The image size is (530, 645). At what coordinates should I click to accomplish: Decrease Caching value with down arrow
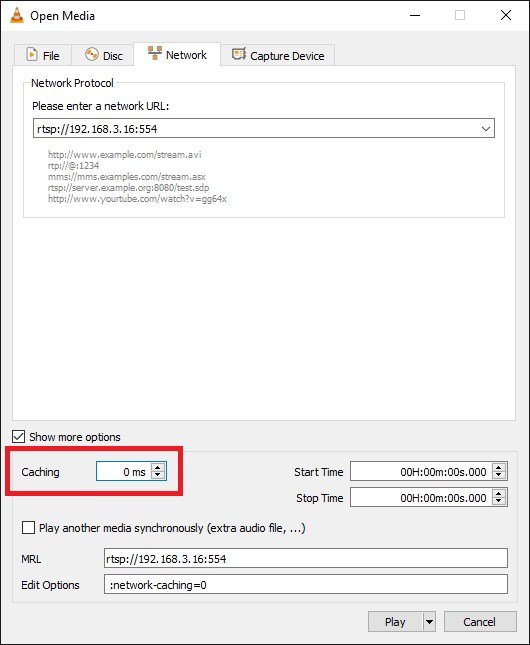(158, 475)
